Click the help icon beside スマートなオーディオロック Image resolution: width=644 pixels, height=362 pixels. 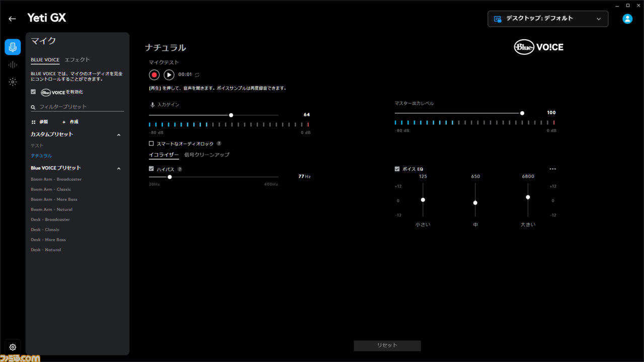(219, 143)
